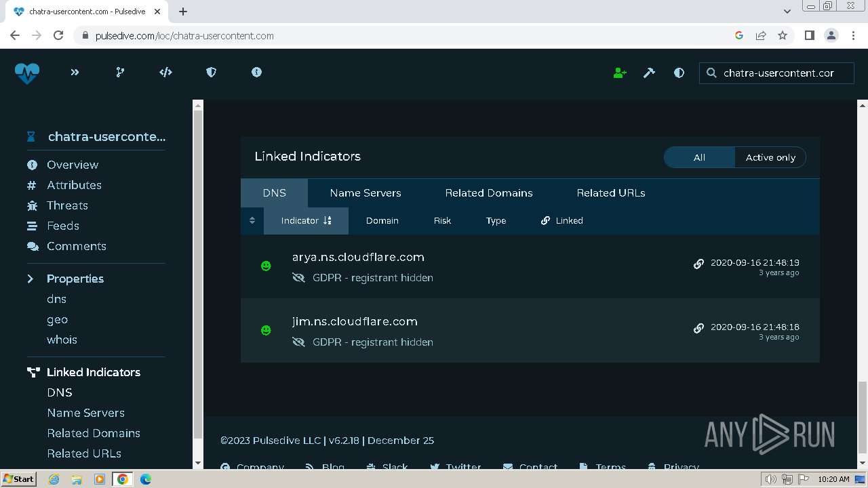Screen dimensions: 868x488
Task: Click the green add-user sign up icon
Action: [620, 73]
